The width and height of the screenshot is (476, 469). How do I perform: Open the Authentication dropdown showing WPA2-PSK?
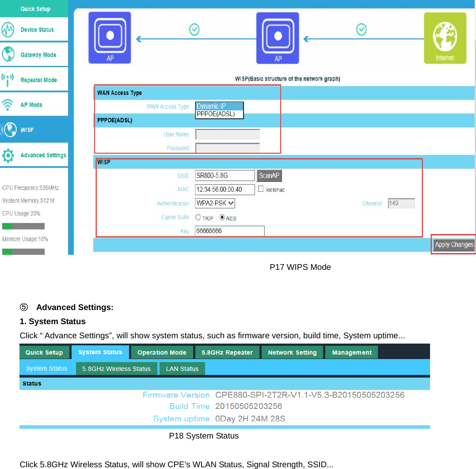coord(215,203)
